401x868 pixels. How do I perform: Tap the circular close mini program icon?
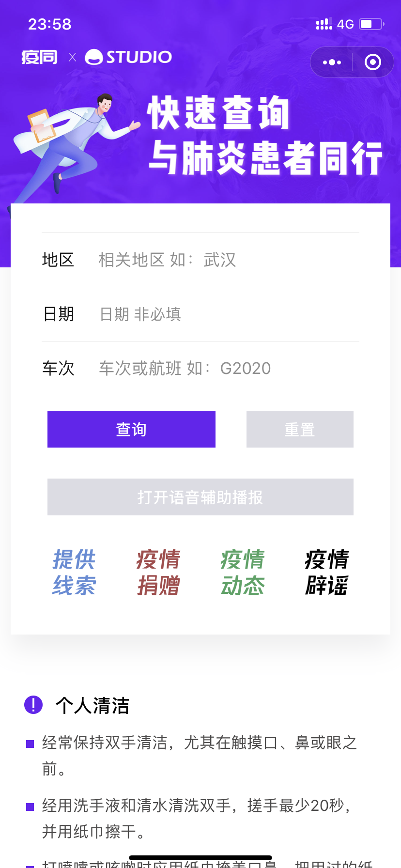(x=372, y=62)
